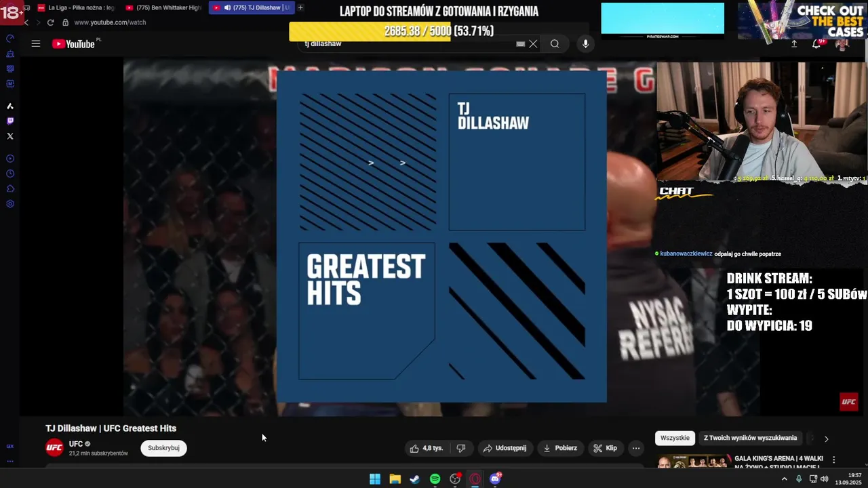Open Opera GX speed dial gauge icon
868x488 pixels.
(10, 39)
